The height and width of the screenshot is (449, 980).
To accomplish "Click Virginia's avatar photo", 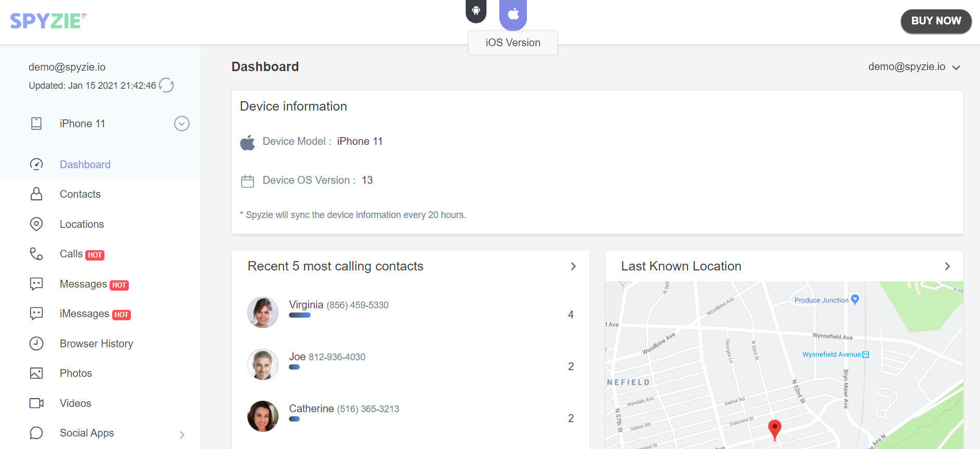I will click(x=263, y=312).
